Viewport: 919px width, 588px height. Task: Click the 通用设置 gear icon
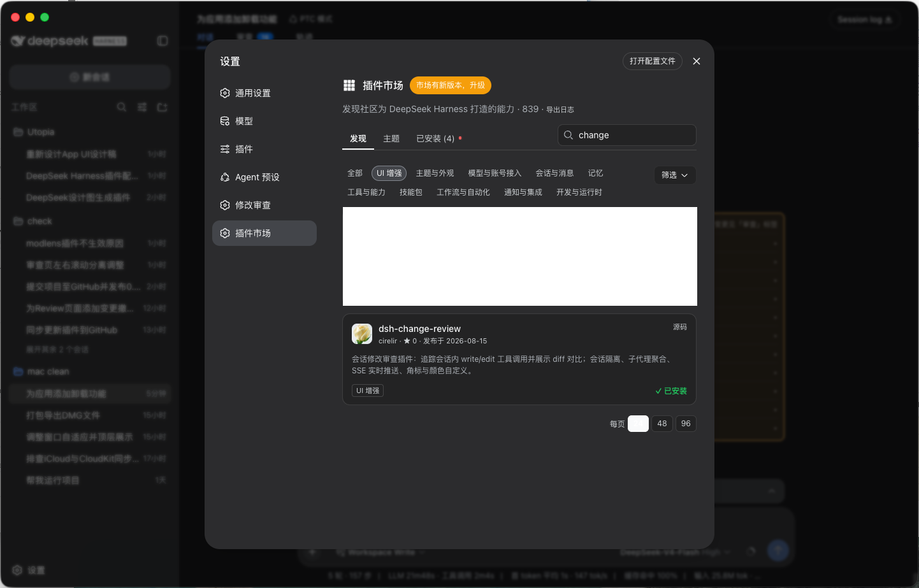point(225,93)
